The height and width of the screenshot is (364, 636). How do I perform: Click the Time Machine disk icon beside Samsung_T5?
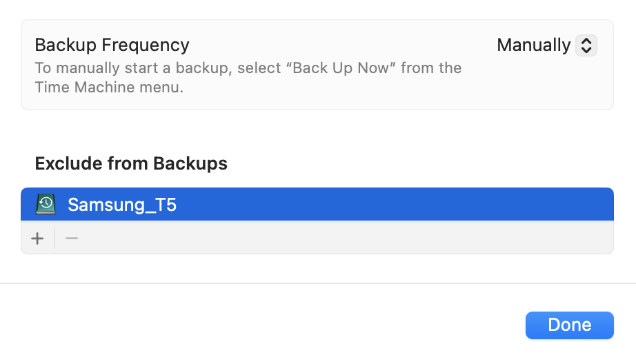pos(46,204)
